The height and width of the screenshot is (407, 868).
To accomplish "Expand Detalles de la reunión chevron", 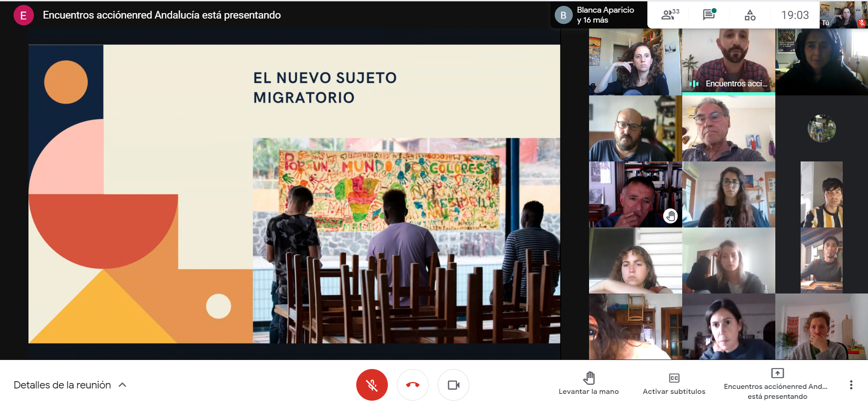I will point(123,385).
